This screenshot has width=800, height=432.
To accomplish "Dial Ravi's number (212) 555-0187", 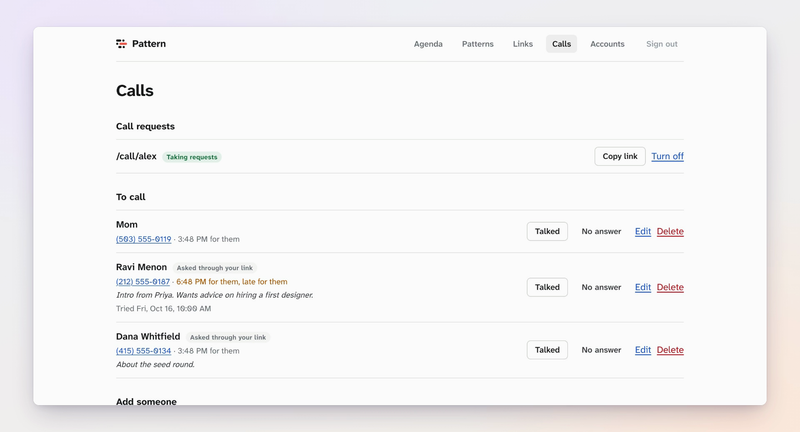I will [143, 282].
